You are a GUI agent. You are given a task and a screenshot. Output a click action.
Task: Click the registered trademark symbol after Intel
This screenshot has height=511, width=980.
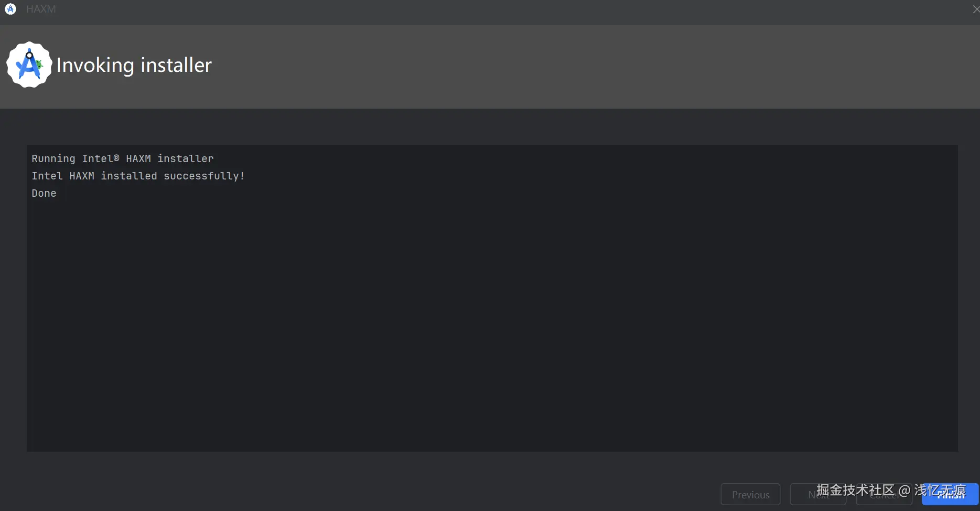(x=116, y=158)
